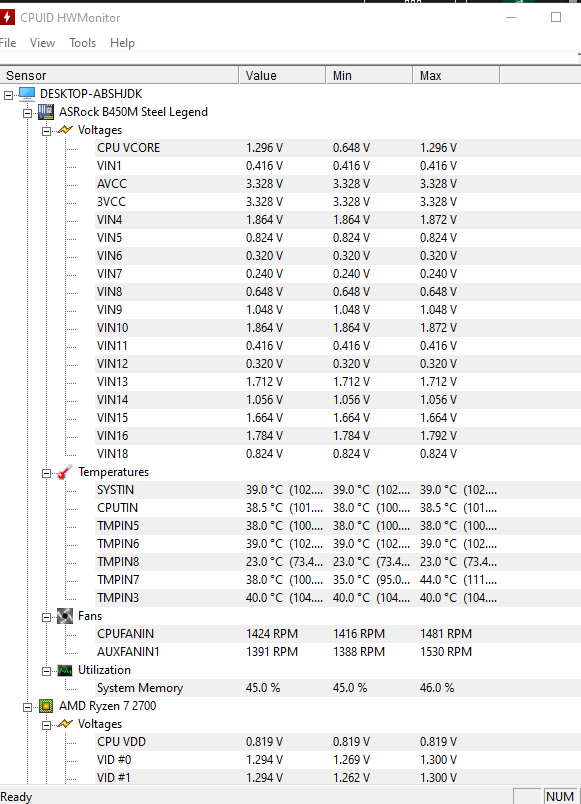Open the Help menu
The image size is (581, 804).
click(122, 43)
